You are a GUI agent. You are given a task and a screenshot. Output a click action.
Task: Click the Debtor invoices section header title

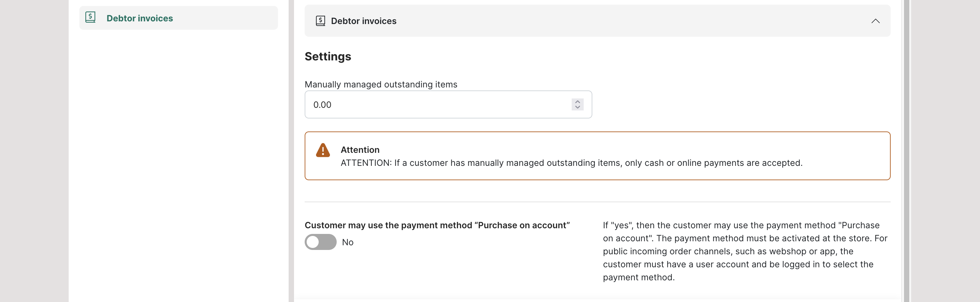coord(363,21)
